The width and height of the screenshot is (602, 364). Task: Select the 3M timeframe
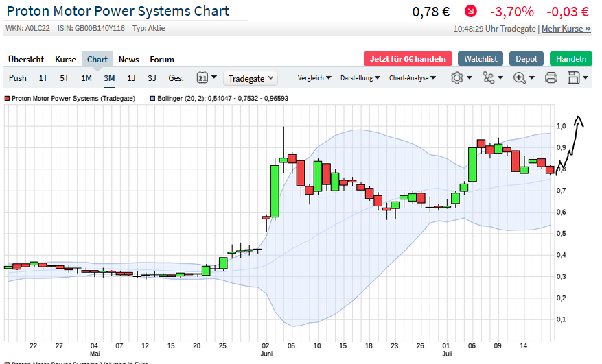click(x=109, y=78)
